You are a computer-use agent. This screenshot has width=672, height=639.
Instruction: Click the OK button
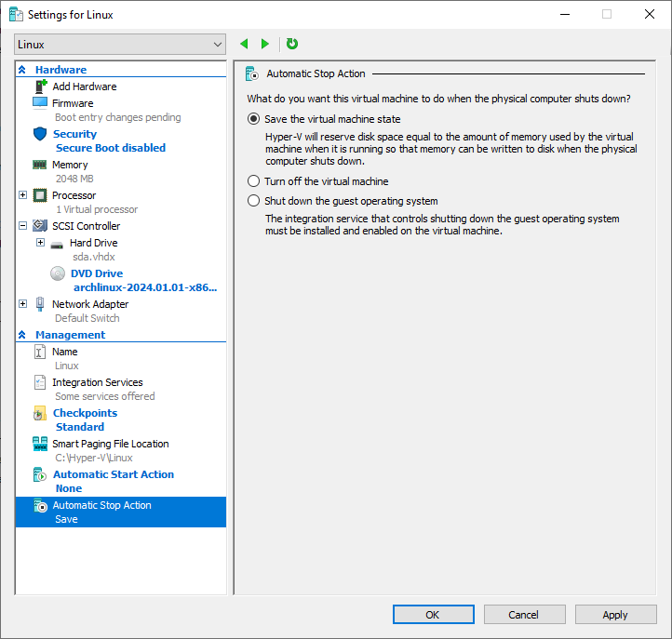434,615
